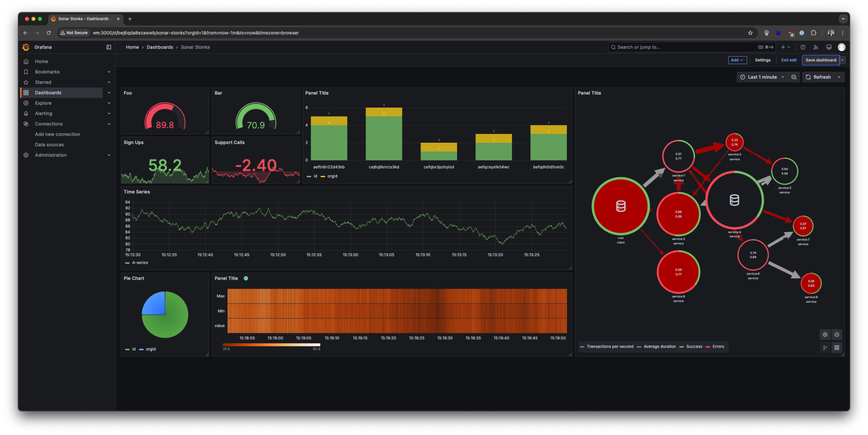868x435 pixels.
Task: Click the node graph zoom in button
Action: pos(825,335)
